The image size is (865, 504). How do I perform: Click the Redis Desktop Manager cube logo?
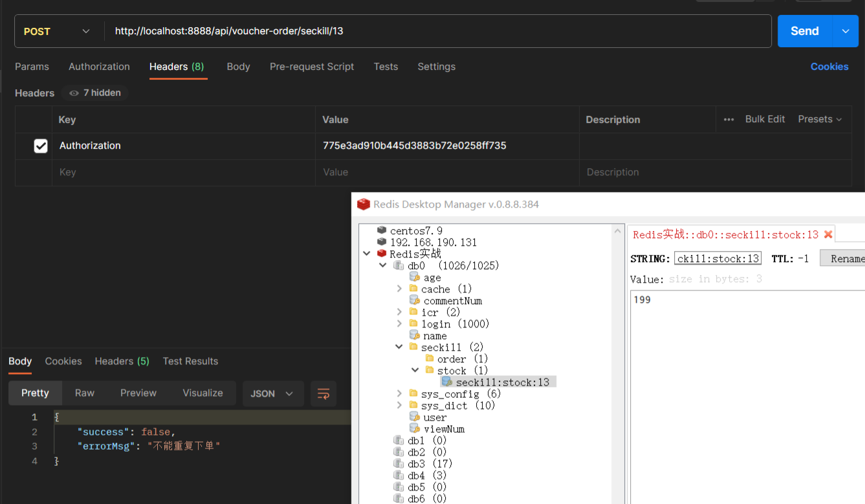point(364,204)
